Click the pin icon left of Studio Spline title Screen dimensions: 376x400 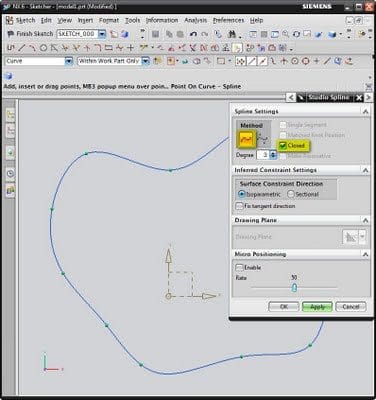click(300, 97)
